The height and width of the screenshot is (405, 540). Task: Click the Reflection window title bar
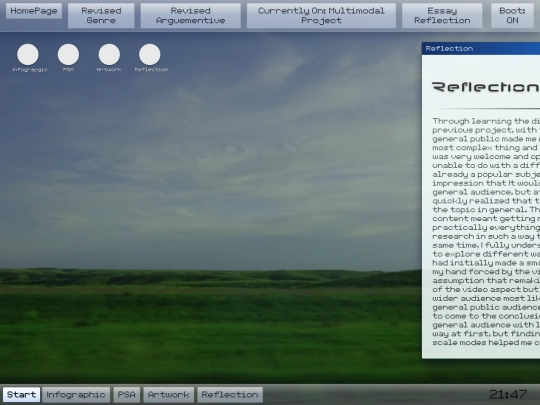click(x=481, y=49)
